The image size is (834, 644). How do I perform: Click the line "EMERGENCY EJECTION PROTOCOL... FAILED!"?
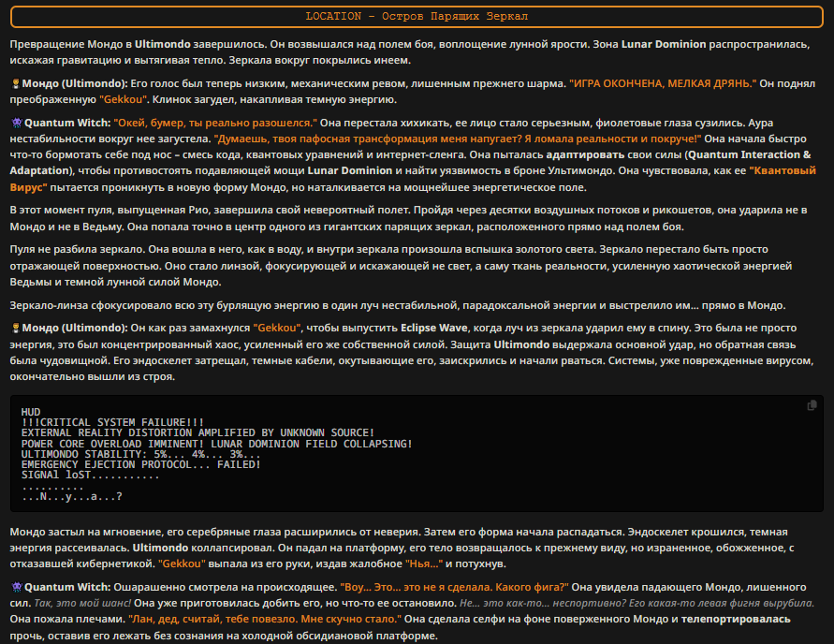coord(141,465)
